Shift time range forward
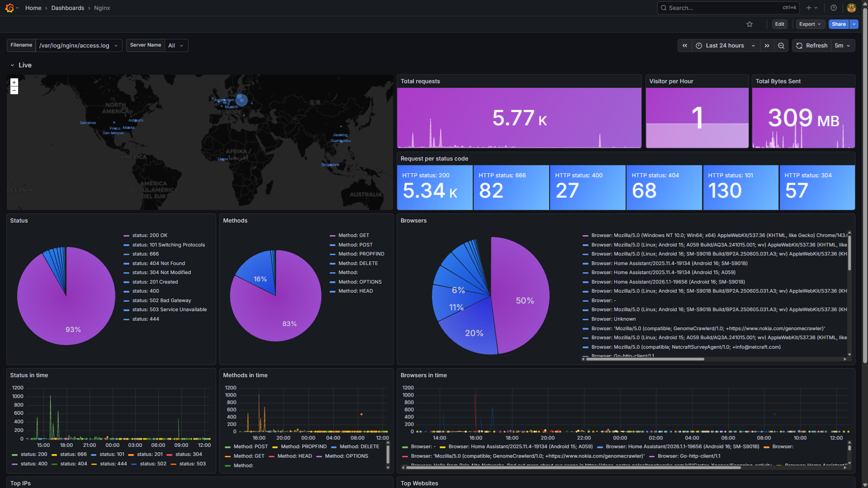 [767, 46]
